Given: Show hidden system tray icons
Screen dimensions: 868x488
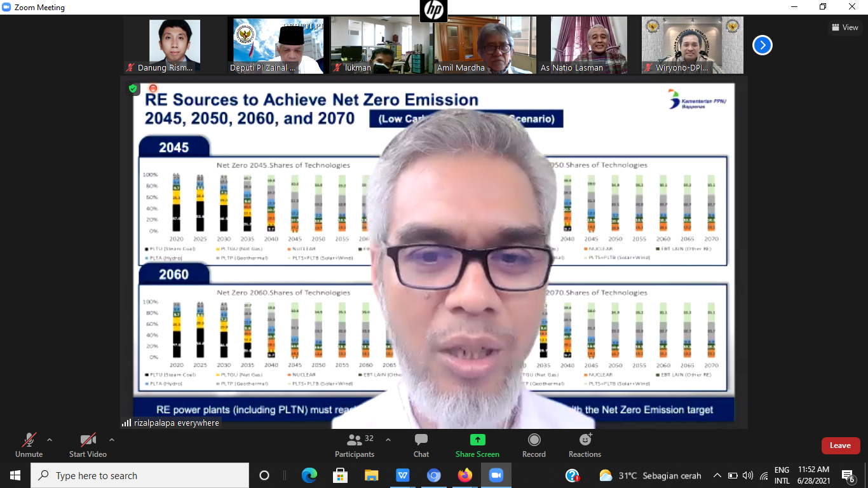Looking at the screenshot, I should click(x=717, y=475).
